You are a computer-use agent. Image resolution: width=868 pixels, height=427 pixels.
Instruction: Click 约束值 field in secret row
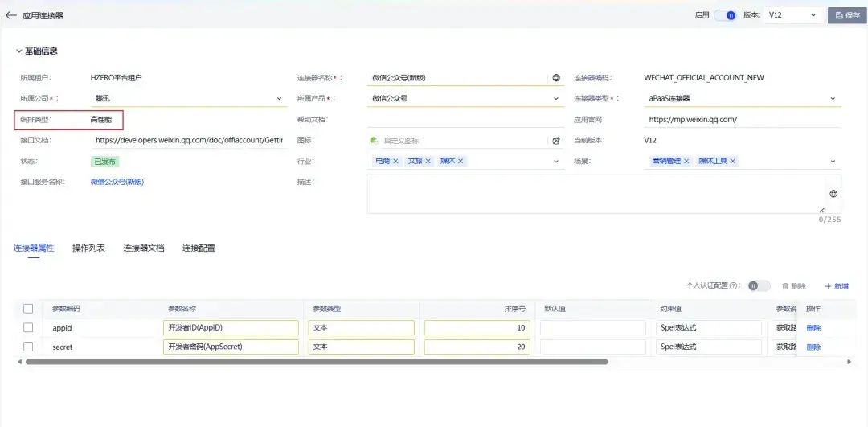[x=709, y=347]
